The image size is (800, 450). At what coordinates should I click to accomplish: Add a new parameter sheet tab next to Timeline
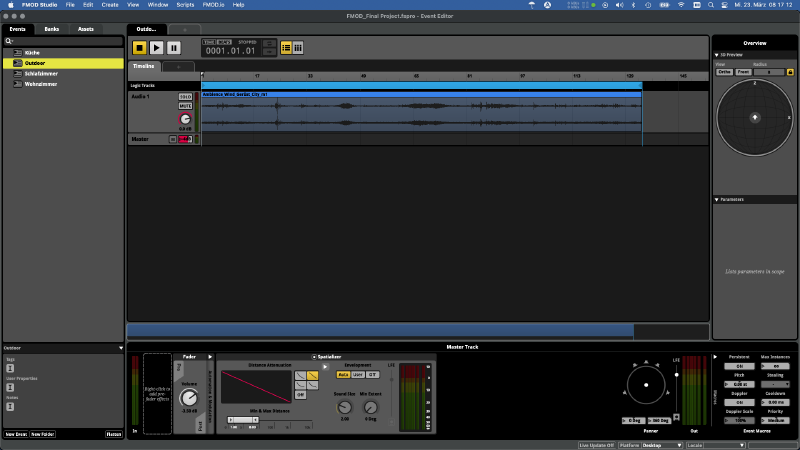178,67
